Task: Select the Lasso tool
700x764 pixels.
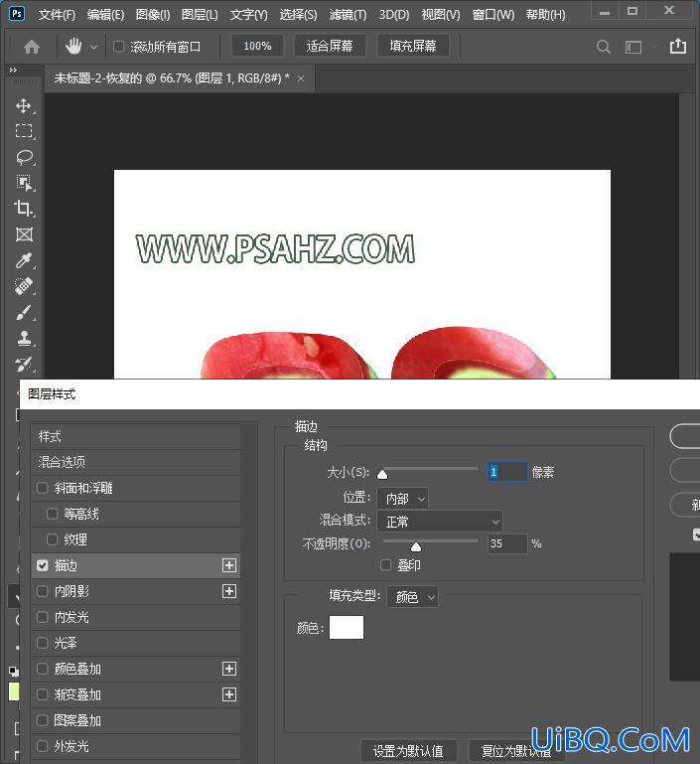Action: (x=24, y=157)
